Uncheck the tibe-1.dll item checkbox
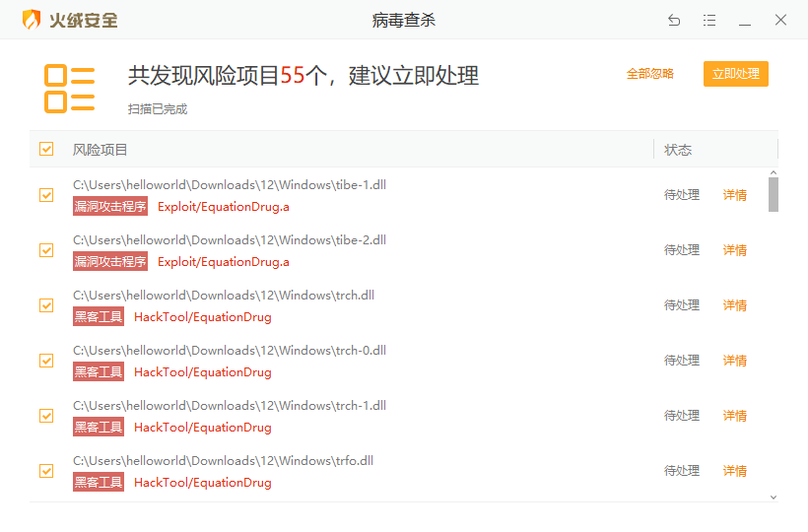Viewport: 808px width, 532px height. [x=46, y=195]
